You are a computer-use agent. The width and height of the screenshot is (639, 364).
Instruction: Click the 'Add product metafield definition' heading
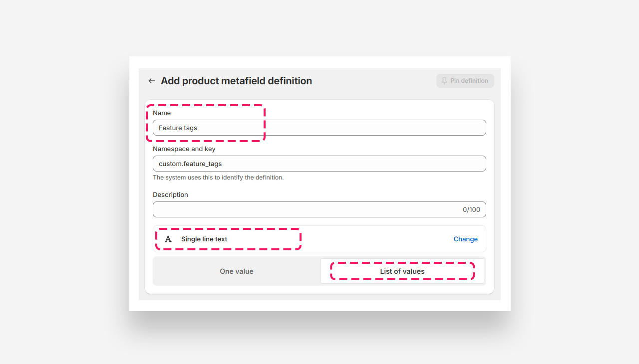point(236,81)
